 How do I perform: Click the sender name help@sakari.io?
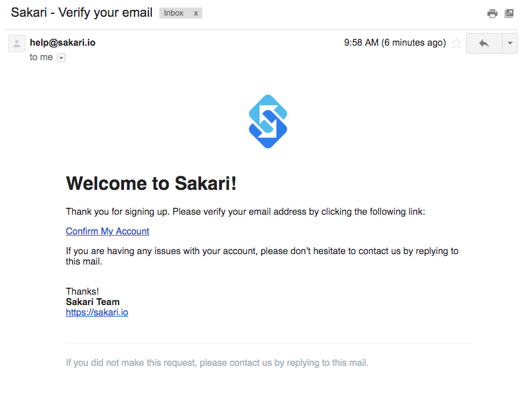tap(63, 42)
